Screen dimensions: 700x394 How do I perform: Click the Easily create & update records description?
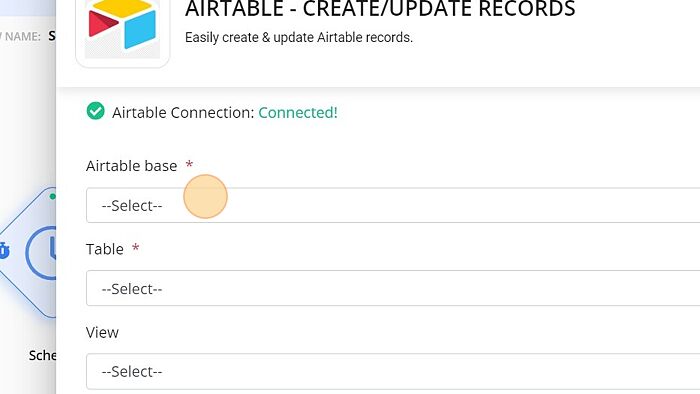(x=299, y=37)
